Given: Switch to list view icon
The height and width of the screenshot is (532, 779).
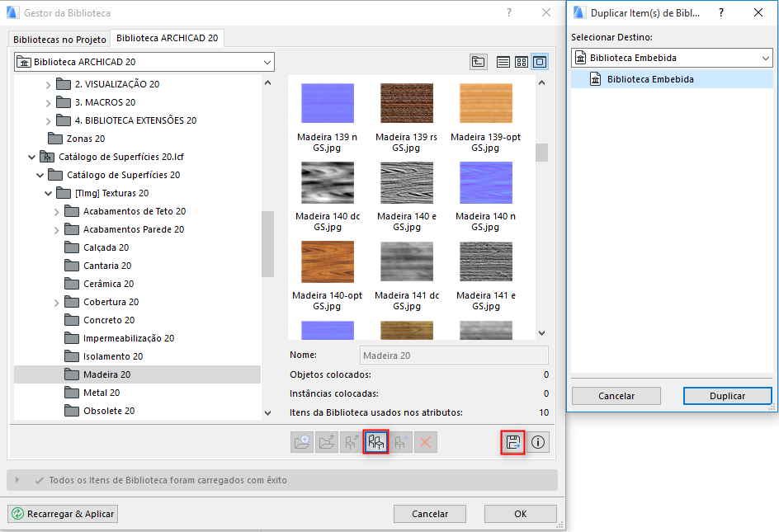Looking at the screenshot, I should tap(503, 62).
